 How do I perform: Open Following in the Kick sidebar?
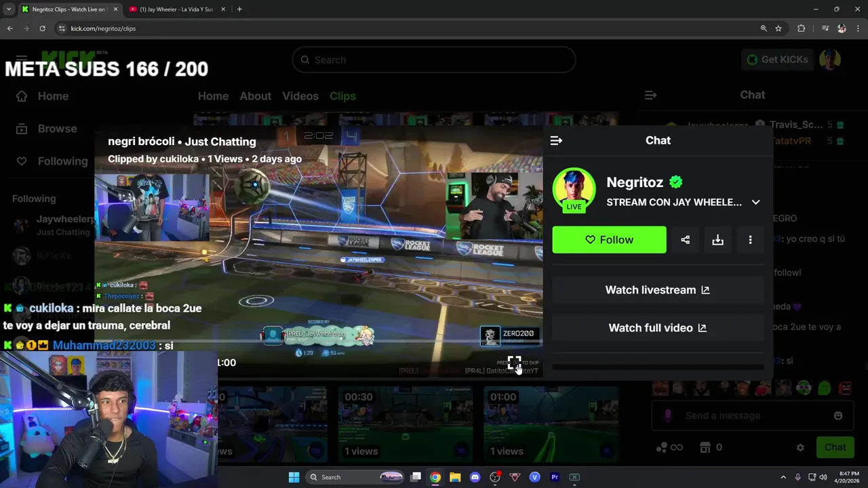click(52, 161)
